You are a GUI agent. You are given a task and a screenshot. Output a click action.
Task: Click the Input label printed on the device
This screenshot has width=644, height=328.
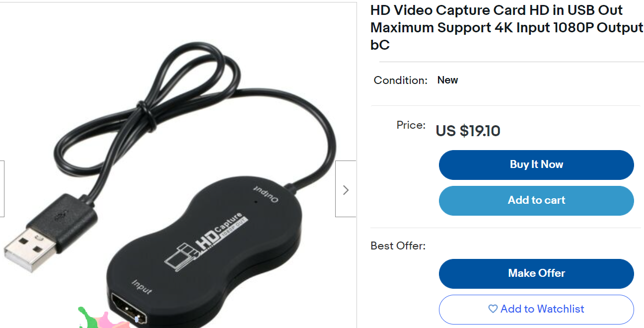coord(142,287)
